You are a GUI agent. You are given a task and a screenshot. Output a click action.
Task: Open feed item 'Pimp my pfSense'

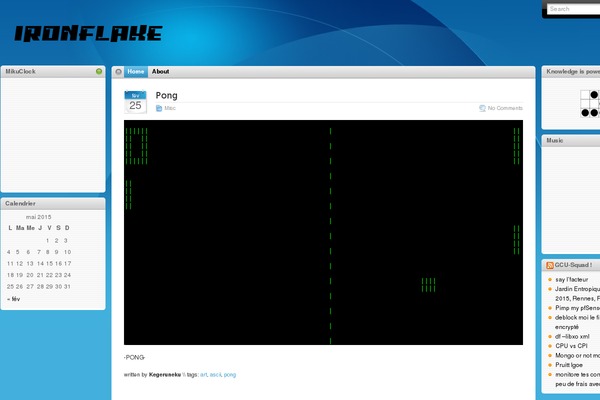577,308
